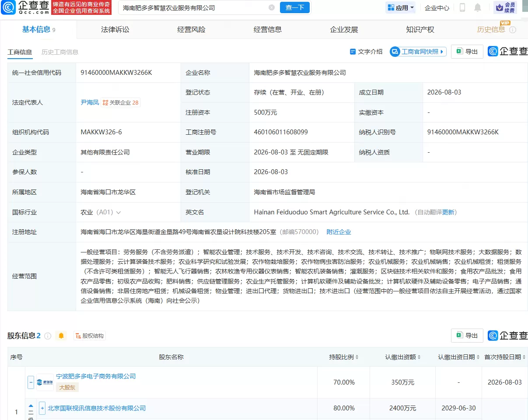The image size is (528, 420).
Task: Click info icon next to 股东信息
Action: [48, 336]
